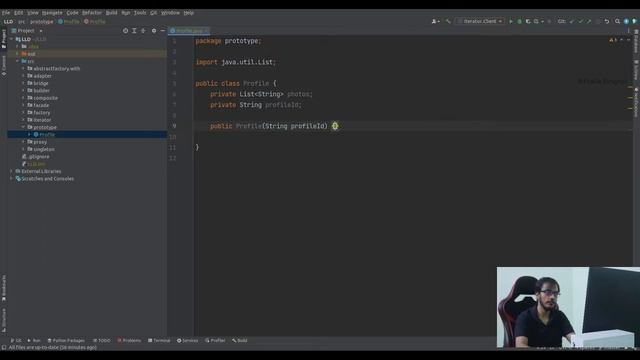
Task: Expand the abstractfactory.with package
Action: click(23, 69)
